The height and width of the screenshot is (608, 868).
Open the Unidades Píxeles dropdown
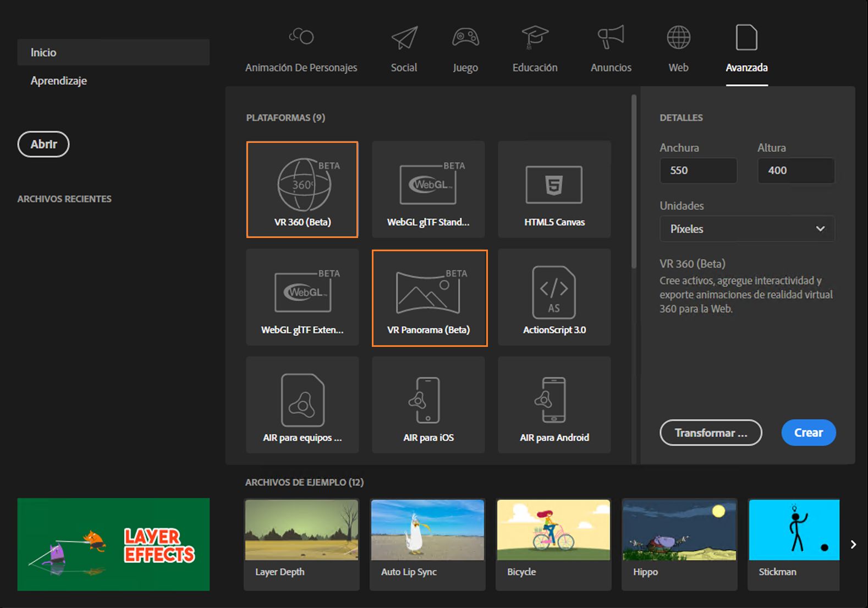[x=747, y=229]
